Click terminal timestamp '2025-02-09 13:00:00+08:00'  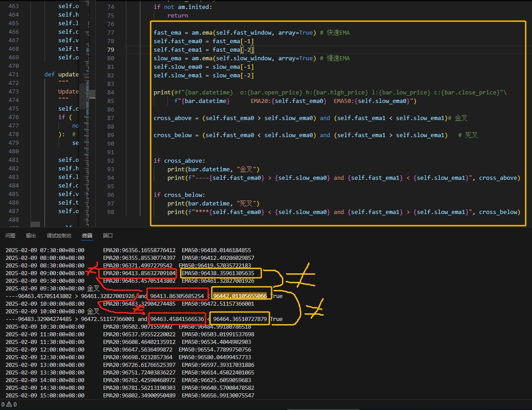[45, 365]
